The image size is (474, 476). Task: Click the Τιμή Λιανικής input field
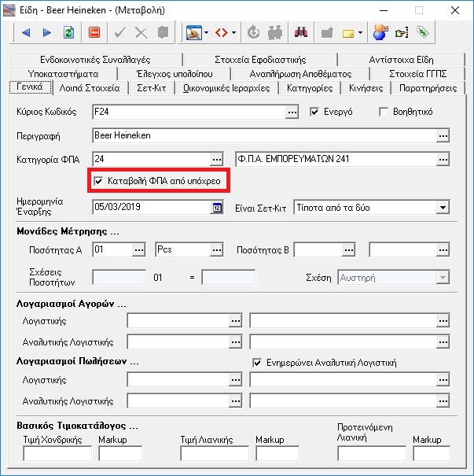[215, 453]
